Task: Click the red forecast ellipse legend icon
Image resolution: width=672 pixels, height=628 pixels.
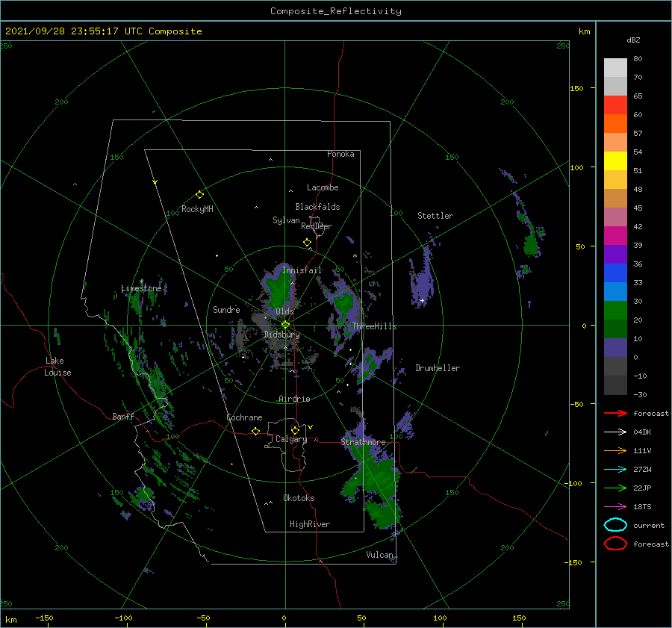Action: pos(615,544)
